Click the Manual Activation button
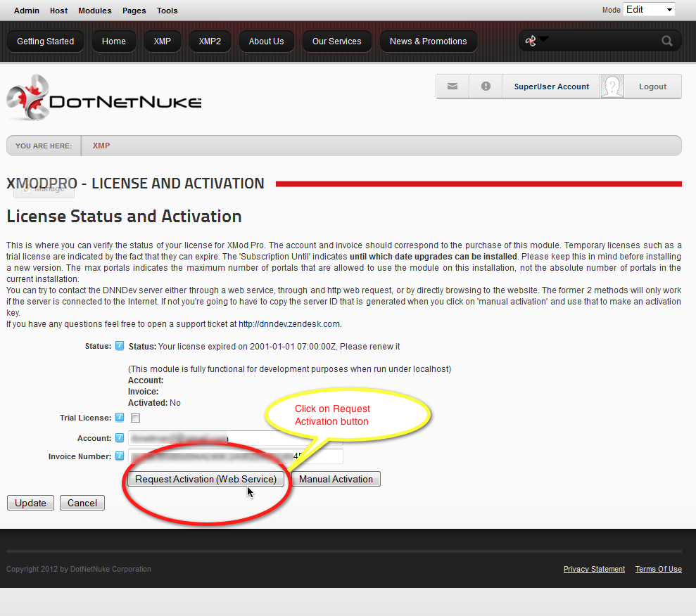Viewport: 696px width, 616px height. tap(336, 479)
